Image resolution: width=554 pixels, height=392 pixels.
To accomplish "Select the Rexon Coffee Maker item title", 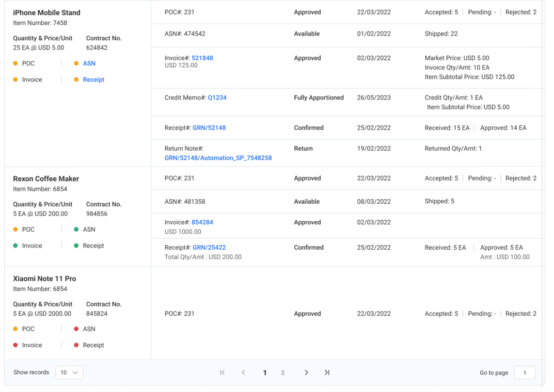I will click(x=46, y=179).
